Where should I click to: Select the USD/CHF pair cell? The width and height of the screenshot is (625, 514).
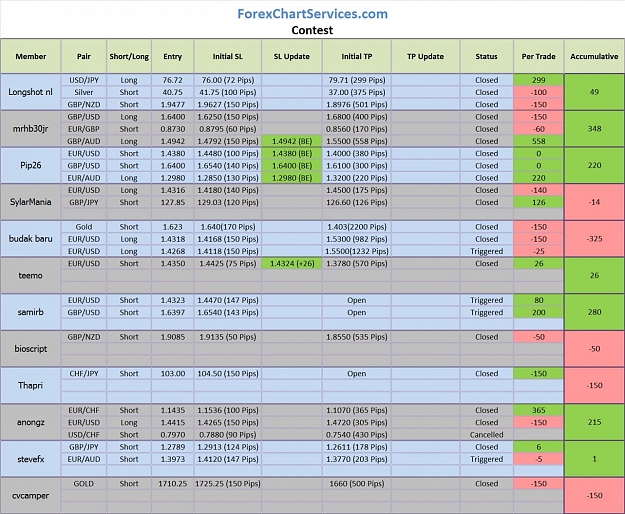click(x=84, y=435)
